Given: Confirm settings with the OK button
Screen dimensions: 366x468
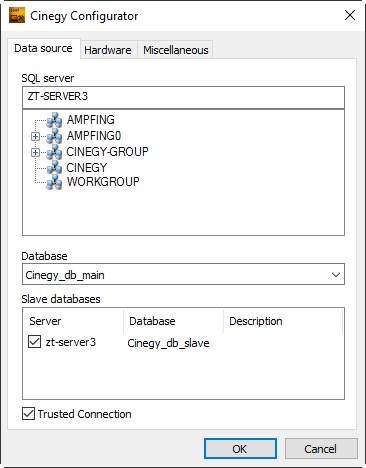Looking at the screenshot, I should (240, 449).
